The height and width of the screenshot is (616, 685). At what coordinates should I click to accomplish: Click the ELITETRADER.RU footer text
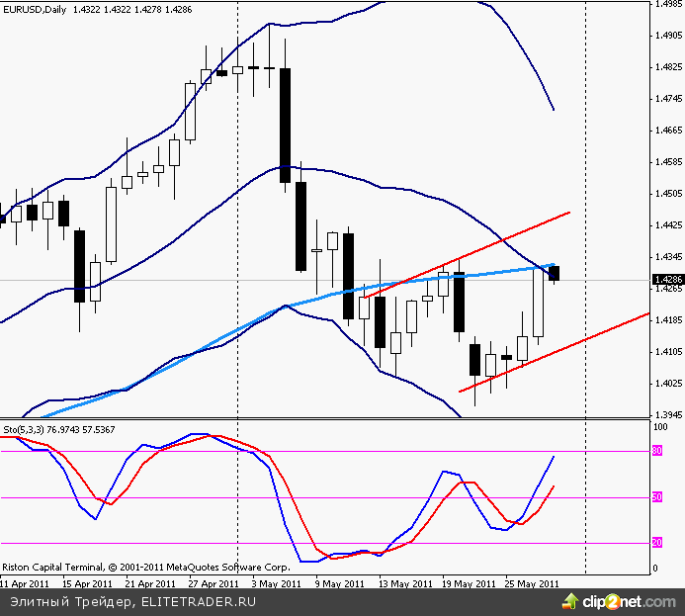(x=193, y=601)
